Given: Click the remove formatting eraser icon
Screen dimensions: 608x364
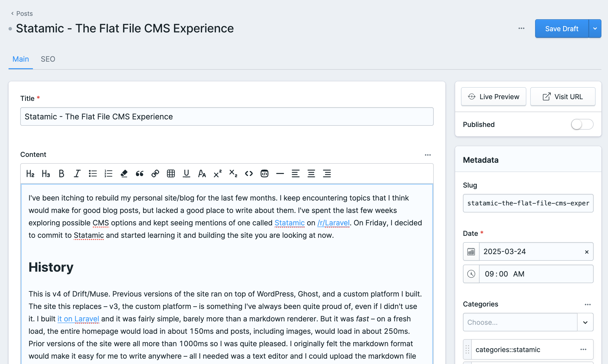Looking at the screenshot, I should [124, 174].
